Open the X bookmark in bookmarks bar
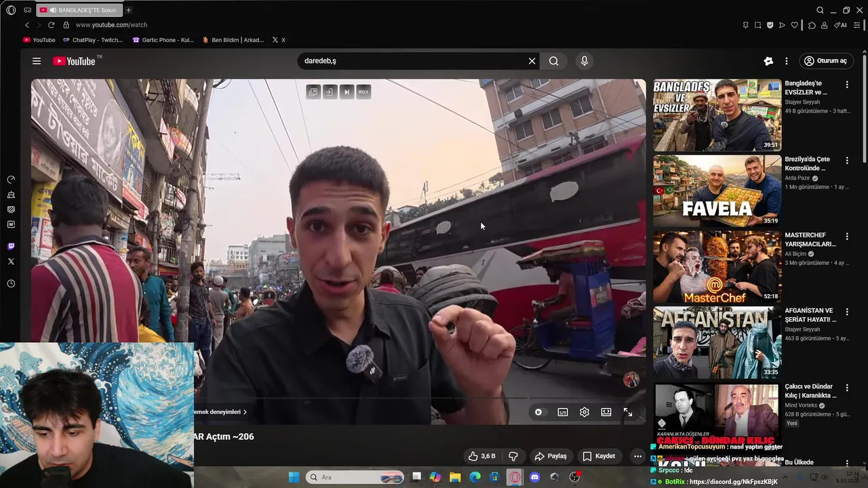 tap(279, 40)
